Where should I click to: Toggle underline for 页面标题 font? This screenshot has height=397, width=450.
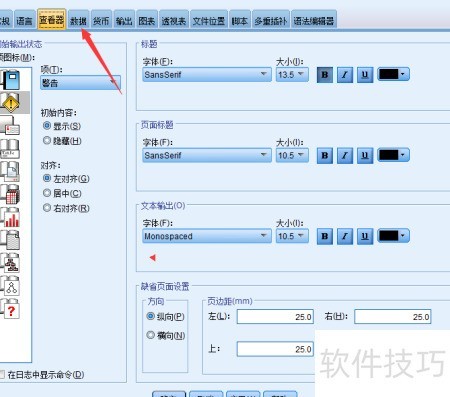coord(365,155)
